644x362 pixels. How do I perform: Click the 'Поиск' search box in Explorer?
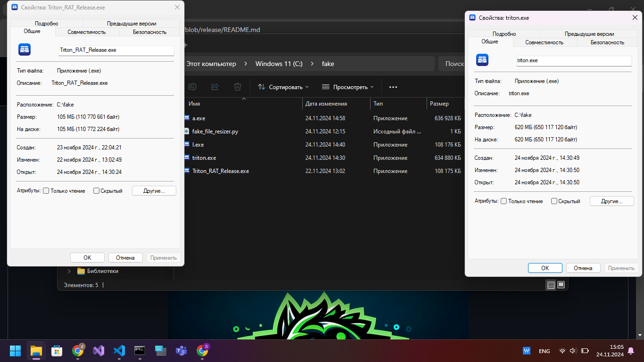(452, 64)
